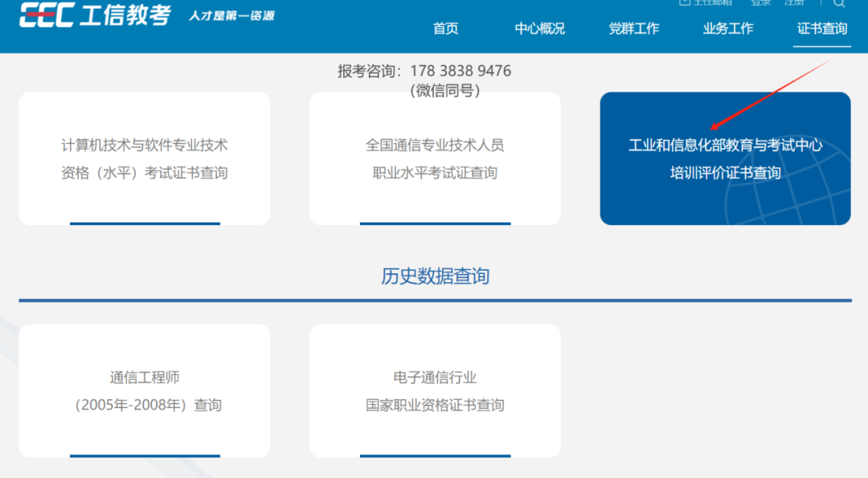Select the 证书查询 navigation tab
The image size is (868, 478).
(x=821, y=29)
